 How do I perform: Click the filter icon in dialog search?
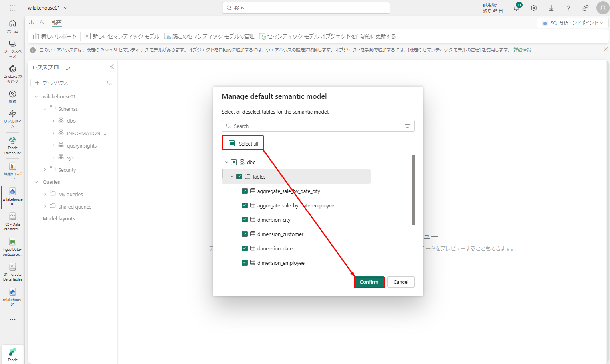[x=408, y=126]
